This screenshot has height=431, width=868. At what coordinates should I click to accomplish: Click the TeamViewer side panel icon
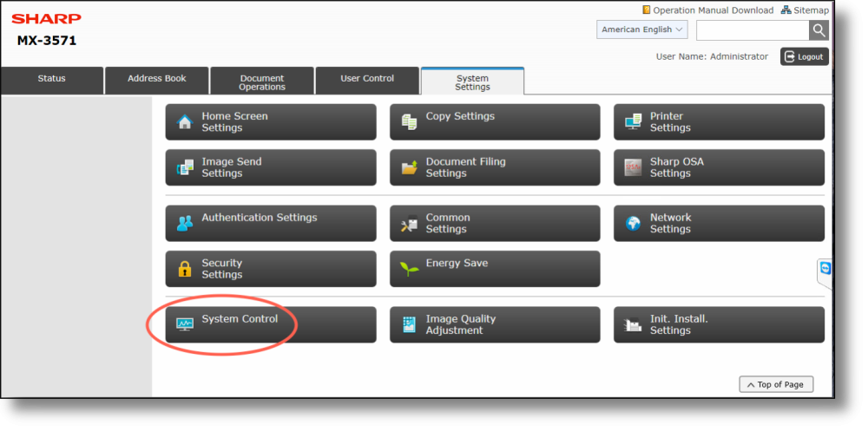tap(826, 269)
